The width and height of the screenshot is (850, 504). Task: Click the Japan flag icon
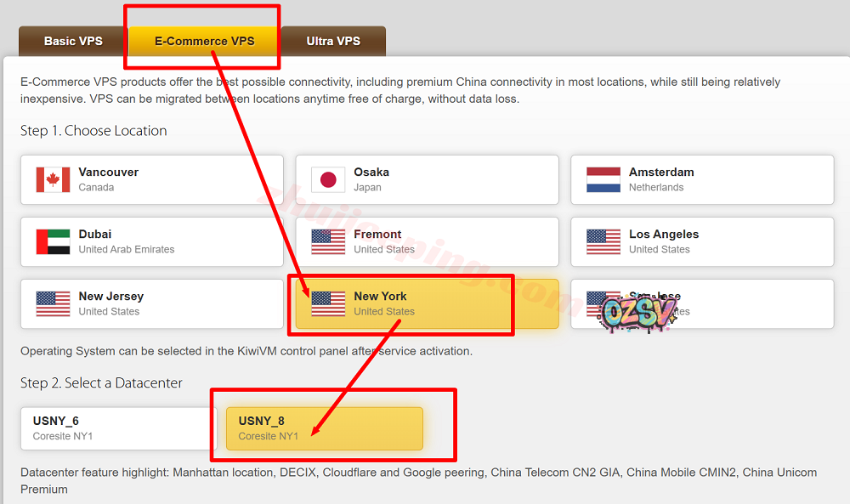328,179
